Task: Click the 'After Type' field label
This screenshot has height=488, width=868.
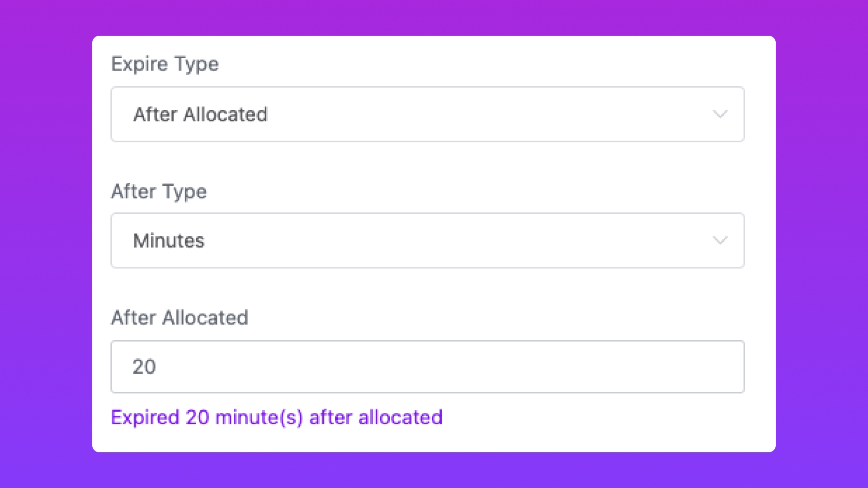Action: [x=159, y=191]
